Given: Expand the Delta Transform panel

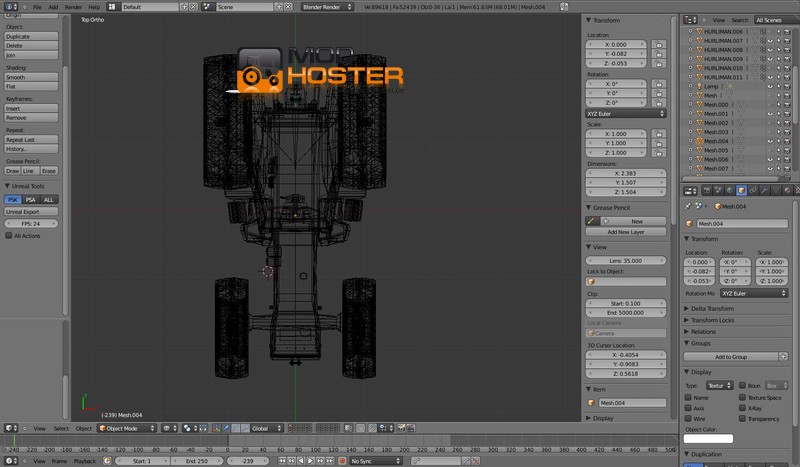Looking at the screenshot, I should pos(687,308).
